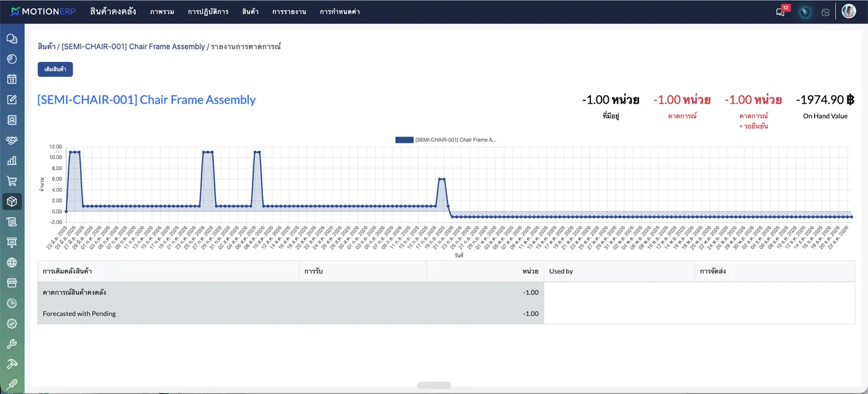Click the สินค้าคงคลัง app title
Image resolution: width=868 pixels, height=394 pixels.
[x=113, y=12]
